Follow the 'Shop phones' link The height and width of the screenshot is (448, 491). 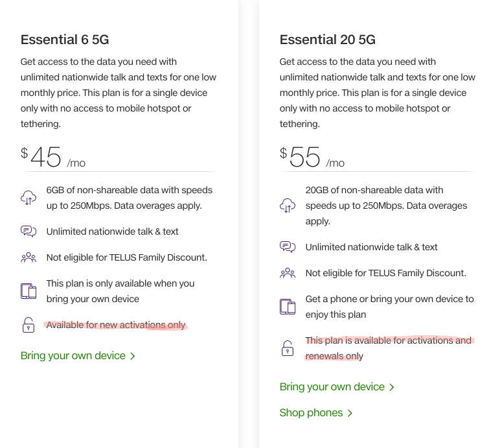311,413
